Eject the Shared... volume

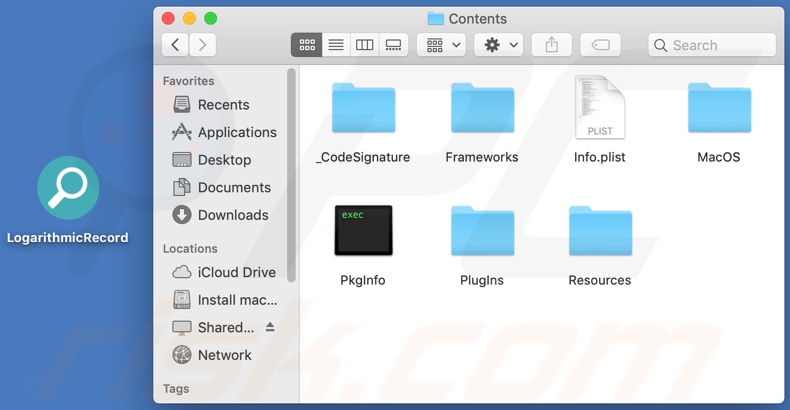(270, 327)
